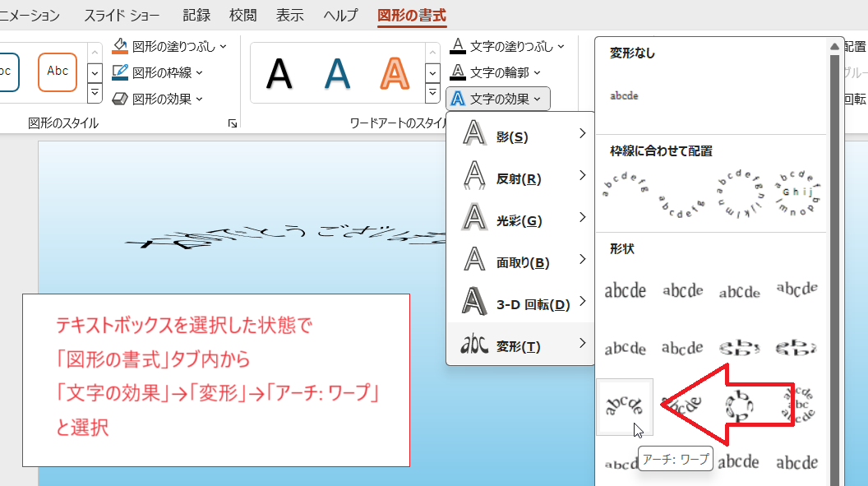Click the 形状 section heading
This screenshot has height=486, width=868.
(x=622, y=249)
